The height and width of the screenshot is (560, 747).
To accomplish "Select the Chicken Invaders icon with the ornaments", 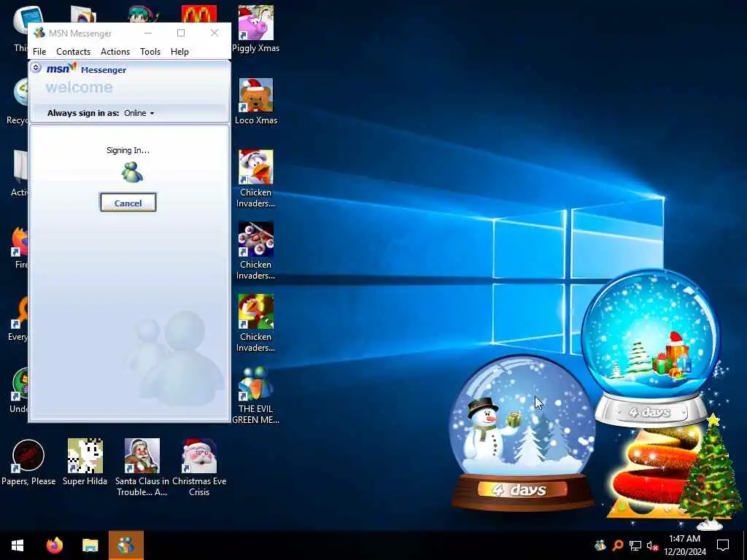I will tap(256, 251).
